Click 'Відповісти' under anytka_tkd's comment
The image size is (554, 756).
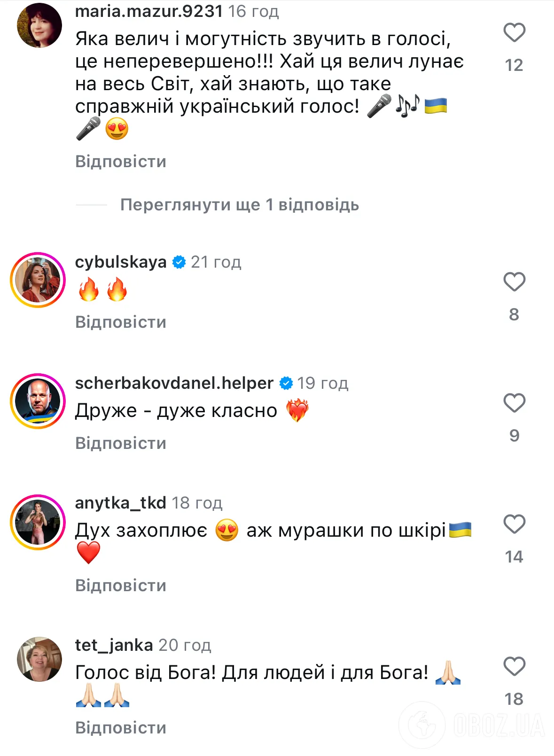(121, 586)
